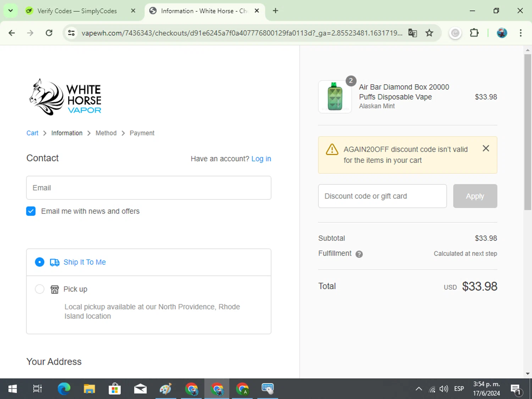
Task: Open Paint app from taskbar
Action: pyautogui.click(x=166, y=389)
